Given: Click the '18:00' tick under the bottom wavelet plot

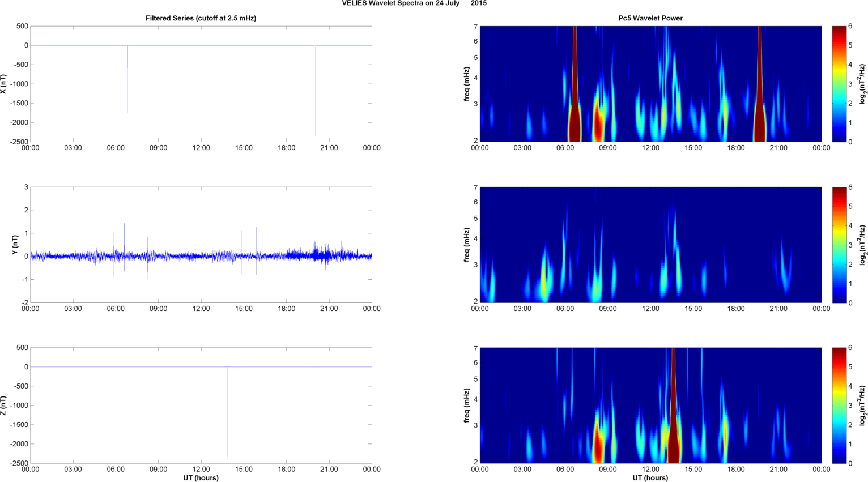Looking at the screenshot, I should click(736, 469).
